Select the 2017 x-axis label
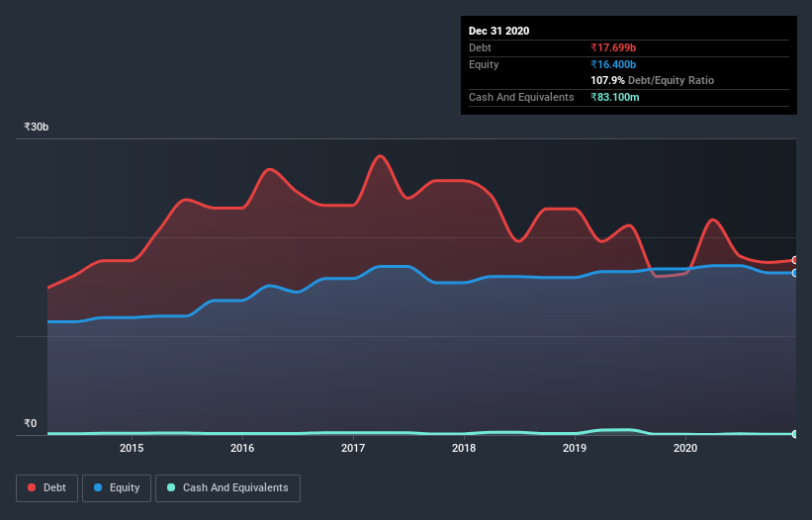 pyautogui.click(x=353, y=448)
